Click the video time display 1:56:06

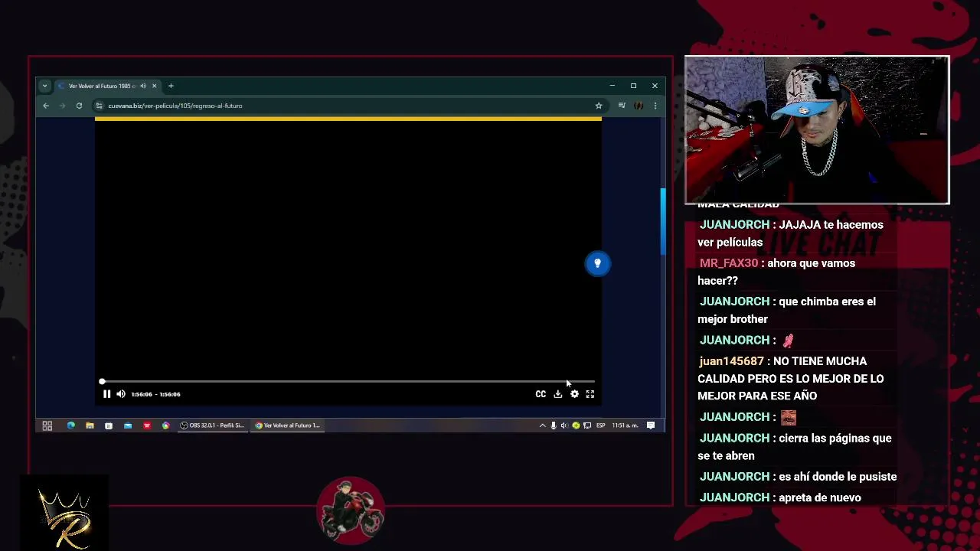click(x=155, y=394)
